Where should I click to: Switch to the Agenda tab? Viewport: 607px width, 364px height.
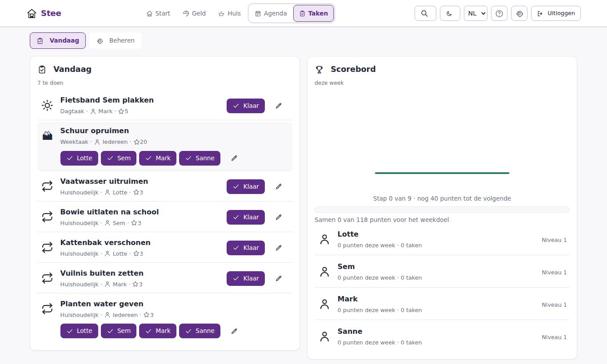(x=271, y=13)
